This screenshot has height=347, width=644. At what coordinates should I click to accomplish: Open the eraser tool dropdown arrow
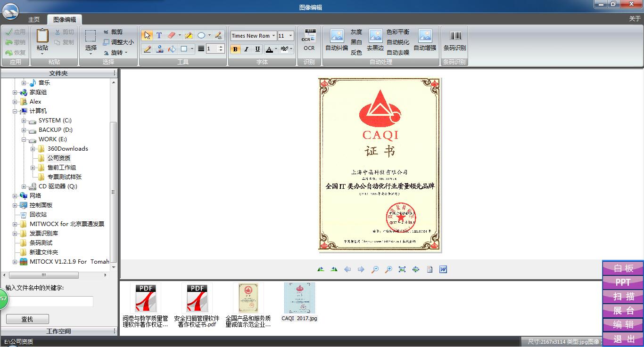[180, 35]
